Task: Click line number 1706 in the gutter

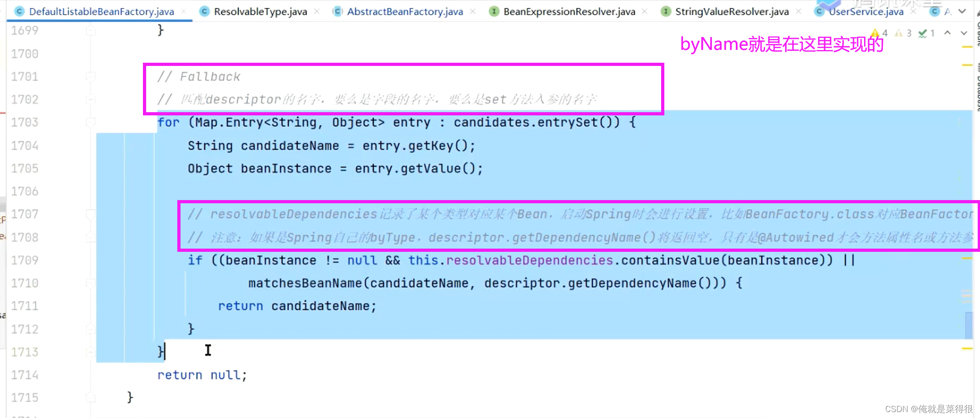Action: pos(25,191)
